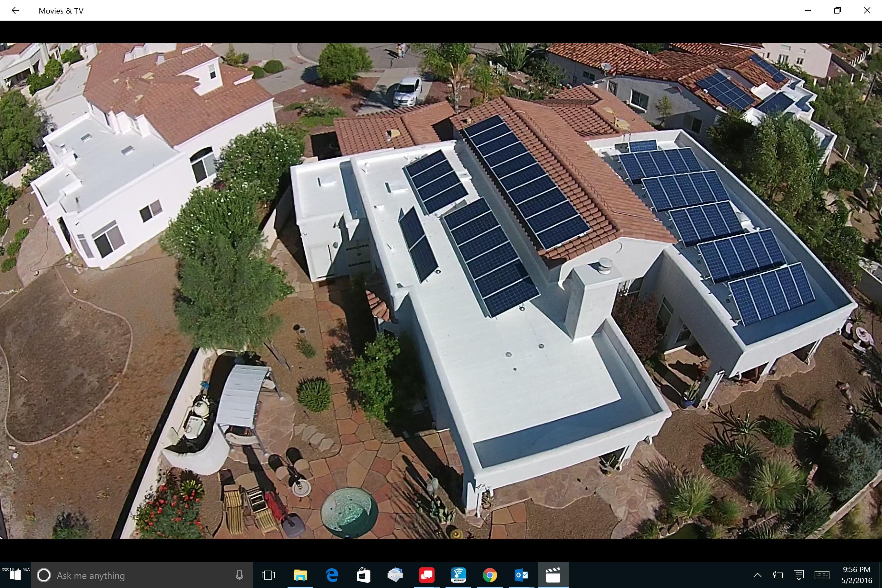Open the red chat bubbles app
The image size is (882, 588).
click(x=427, y=575)
